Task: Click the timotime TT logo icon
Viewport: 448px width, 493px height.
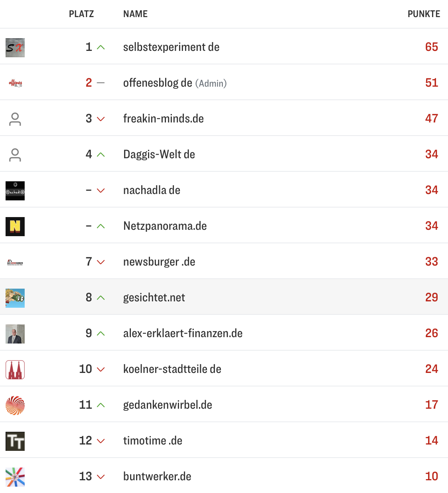Action: click(x=15, y=441)
